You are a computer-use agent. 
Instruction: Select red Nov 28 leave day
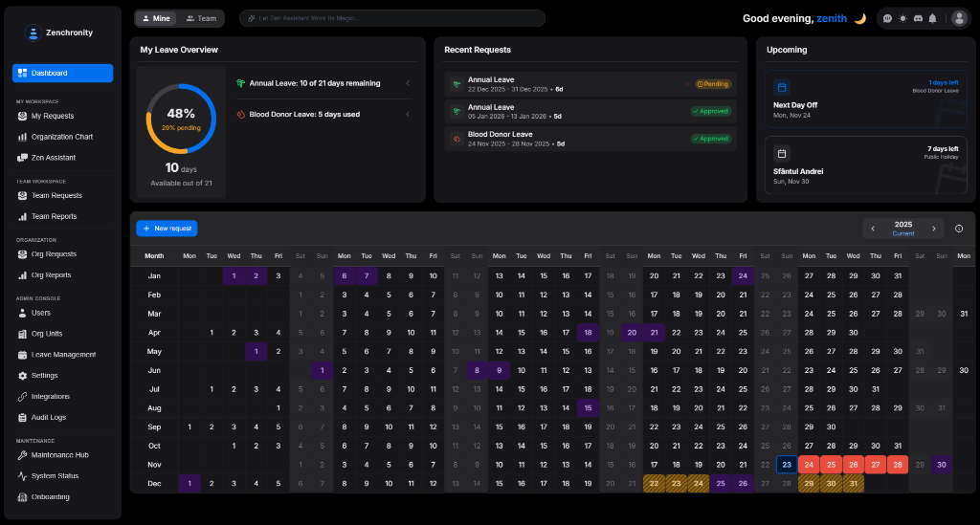click(x=898, y=465)
